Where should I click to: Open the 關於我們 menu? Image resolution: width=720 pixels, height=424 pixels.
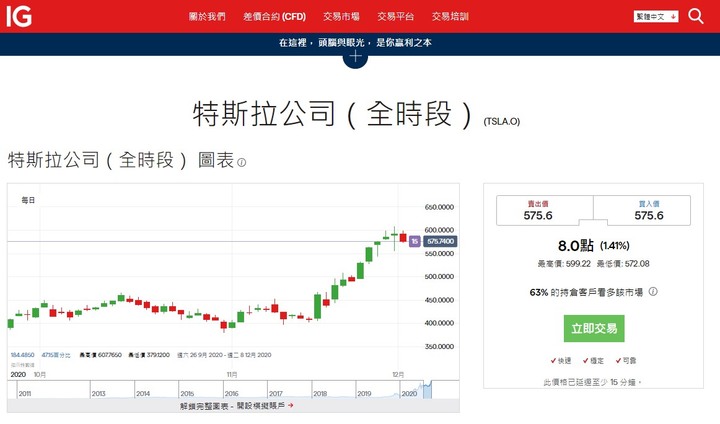point(207,17)
